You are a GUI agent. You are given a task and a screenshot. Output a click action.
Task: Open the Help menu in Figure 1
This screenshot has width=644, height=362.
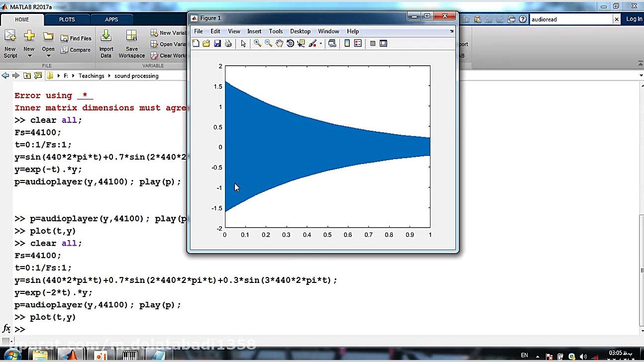point(353,31)
